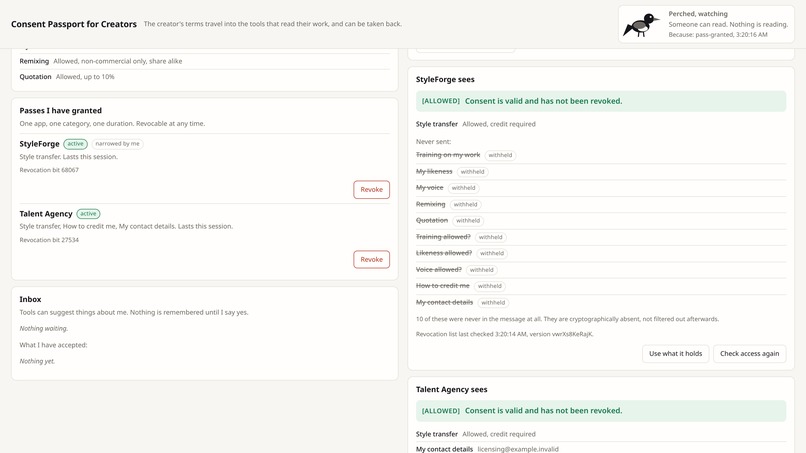Click 'cryptographically absent' explanation line
This screenshot has height=453, width=806.
567,319
